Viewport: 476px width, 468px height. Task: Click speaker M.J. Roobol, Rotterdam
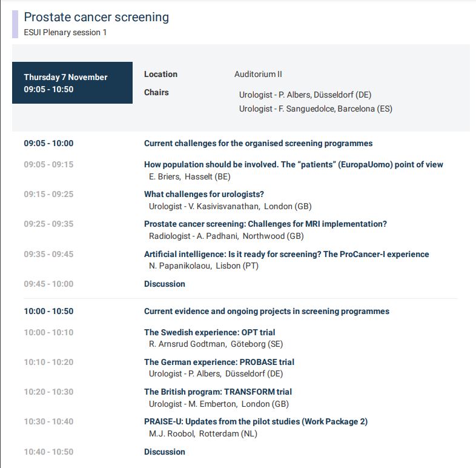click(203, 433)
